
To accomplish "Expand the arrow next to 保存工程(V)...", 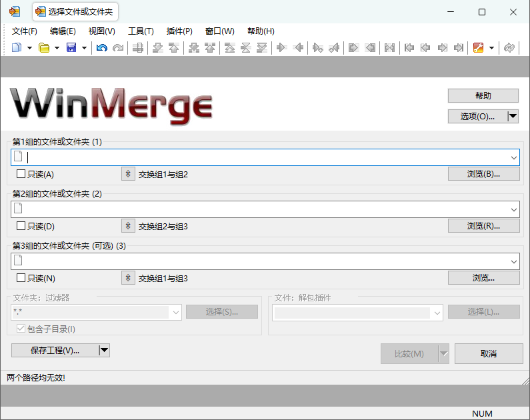I will 104,351.
